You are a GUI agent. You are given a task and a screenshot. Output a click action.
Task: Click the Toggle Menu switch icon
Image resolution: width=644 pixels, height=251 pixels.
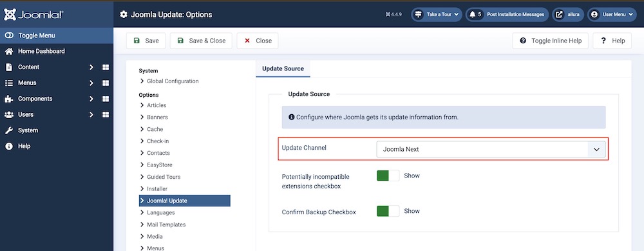coord(9,35)
